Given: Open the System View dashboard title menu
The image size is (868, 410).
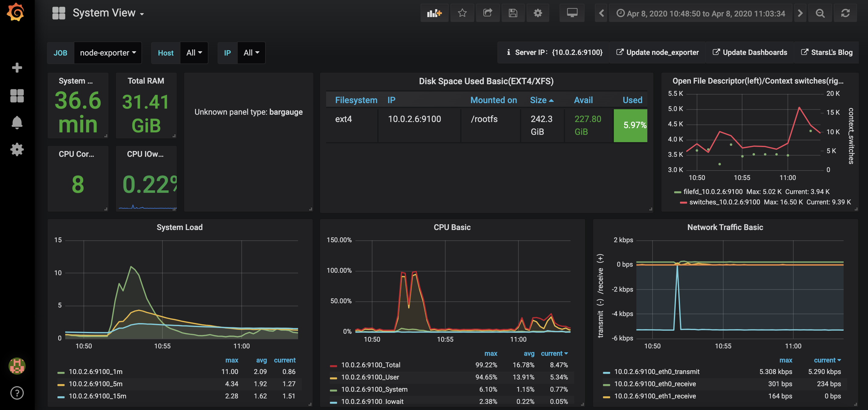Looking at the screenshot, I should (x=108, y=13).
